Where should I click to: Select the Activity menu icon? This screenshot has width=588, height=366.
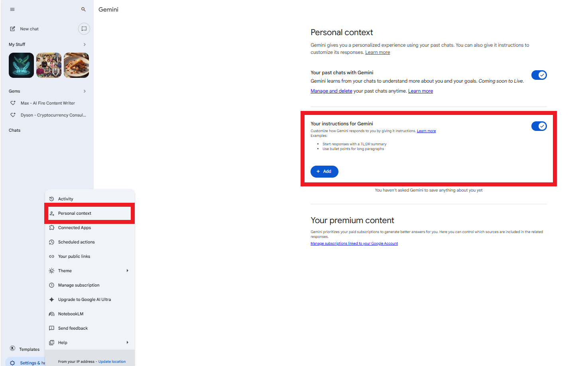click(x=52, y=198)
